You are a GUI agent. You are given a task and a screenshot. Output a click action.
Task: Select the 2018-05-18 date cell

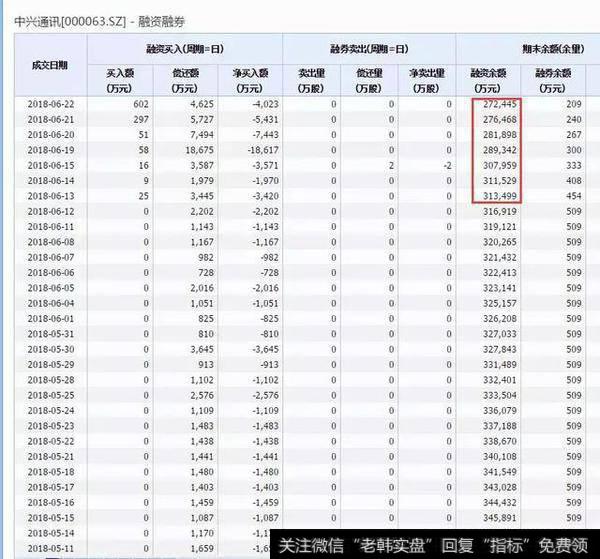click(x=51, y=472)
